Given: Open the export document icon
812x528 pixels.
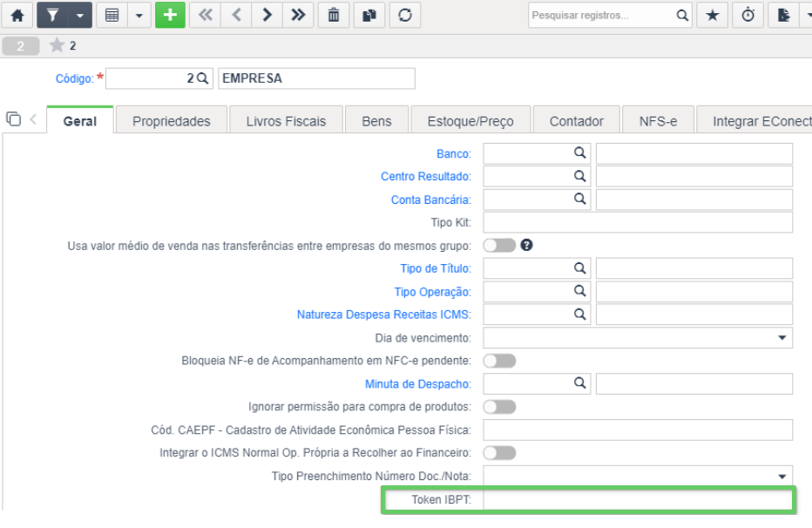Looking at the screenshot, I should 783,15.
